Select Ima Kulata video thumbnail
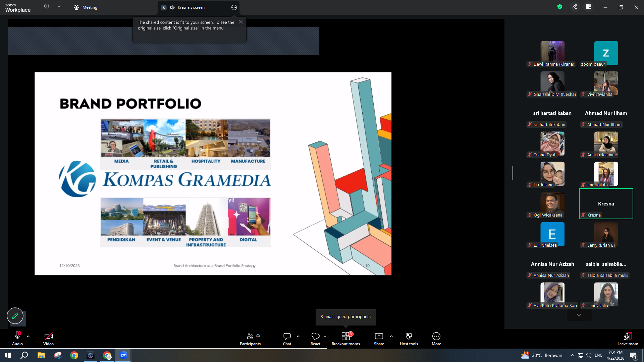The image size is (644, 362). (x=606, y=174)
